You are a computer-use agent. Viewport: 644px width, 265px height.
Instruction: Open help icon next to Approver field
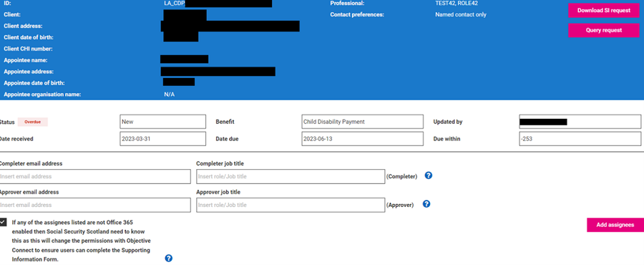point(426,204)
